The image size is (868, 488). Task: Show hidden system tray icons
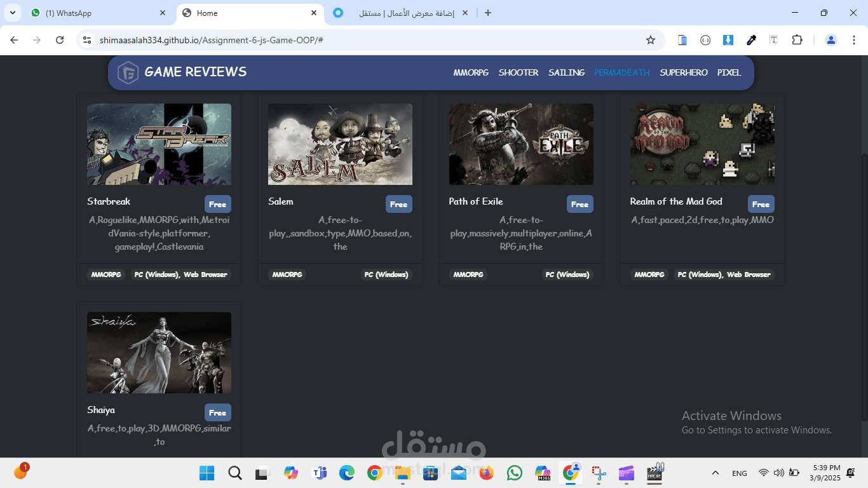coord(715,473)
